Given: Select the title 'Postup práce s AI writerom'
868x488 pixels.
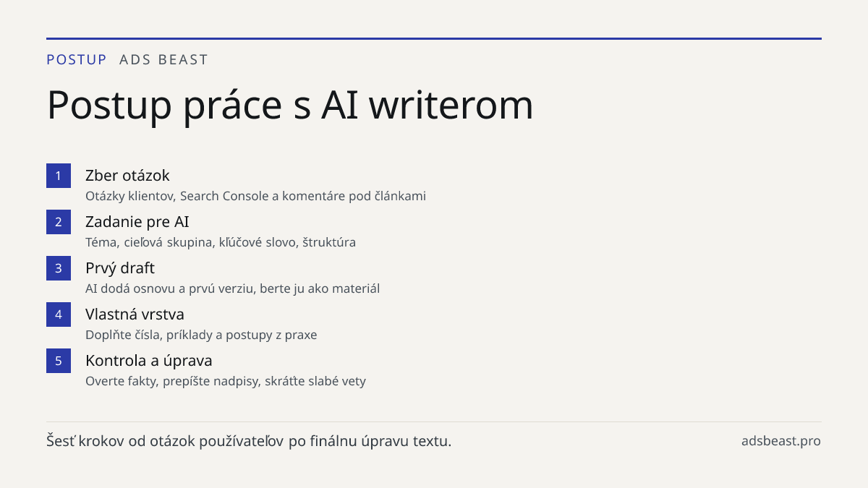Looking at the screenshot, I should point(290,106).
